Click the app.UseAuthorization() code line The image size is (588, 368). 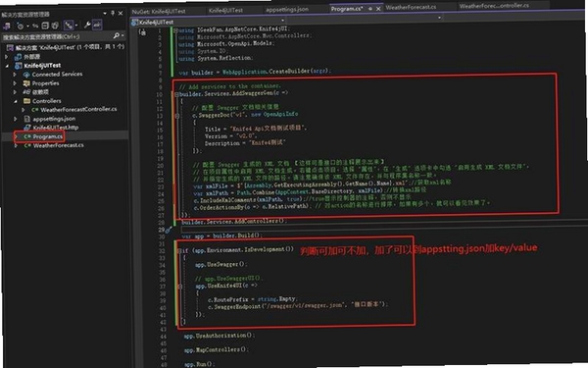(219, 336)
